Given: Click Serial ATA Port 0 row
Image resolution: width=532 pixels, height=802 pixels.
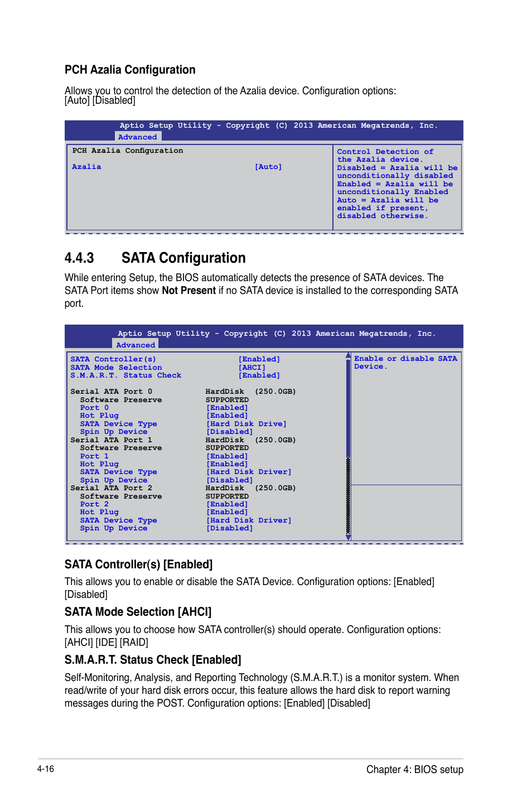Looking at the screenshot, I should pyautogui.click(x=183, y=392).
